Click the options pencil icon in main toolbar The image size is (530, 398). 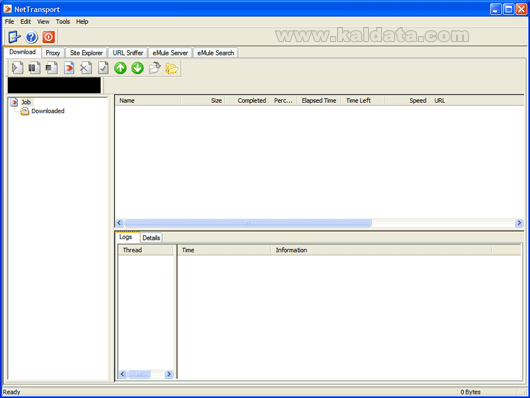click(x=14, y=37)
